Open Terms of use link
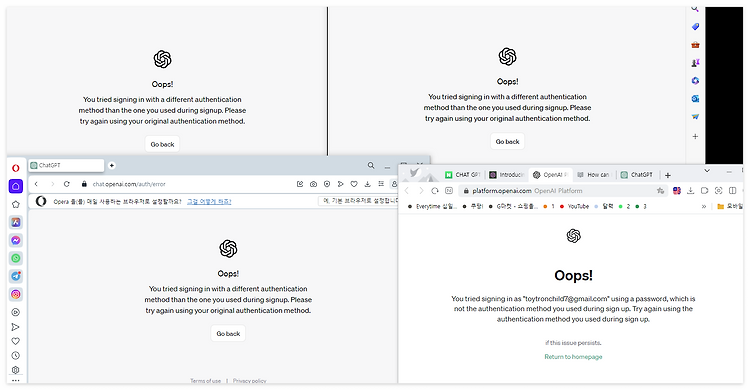The image size is (750, 390). pos(206,381)
